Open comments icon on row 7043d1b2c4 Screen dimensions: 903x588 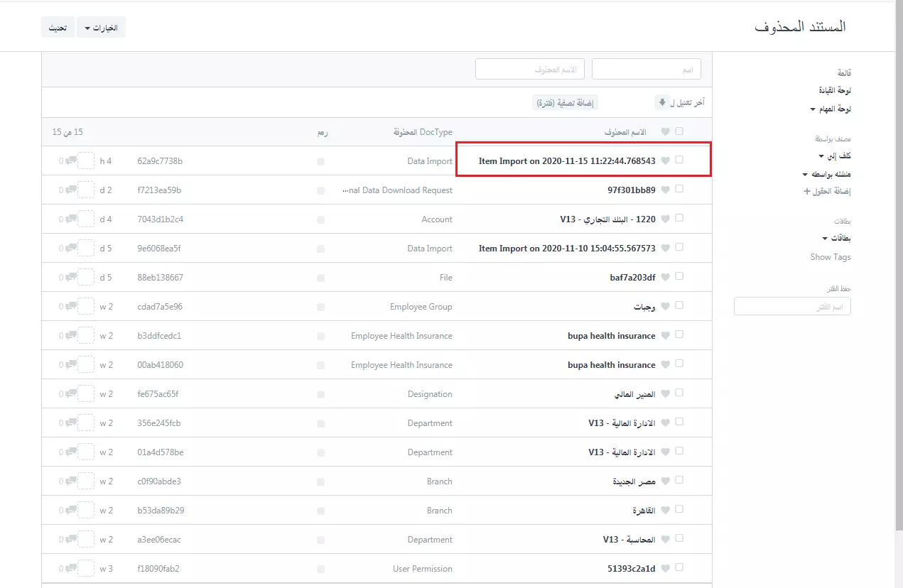click(x=71, y=219)
